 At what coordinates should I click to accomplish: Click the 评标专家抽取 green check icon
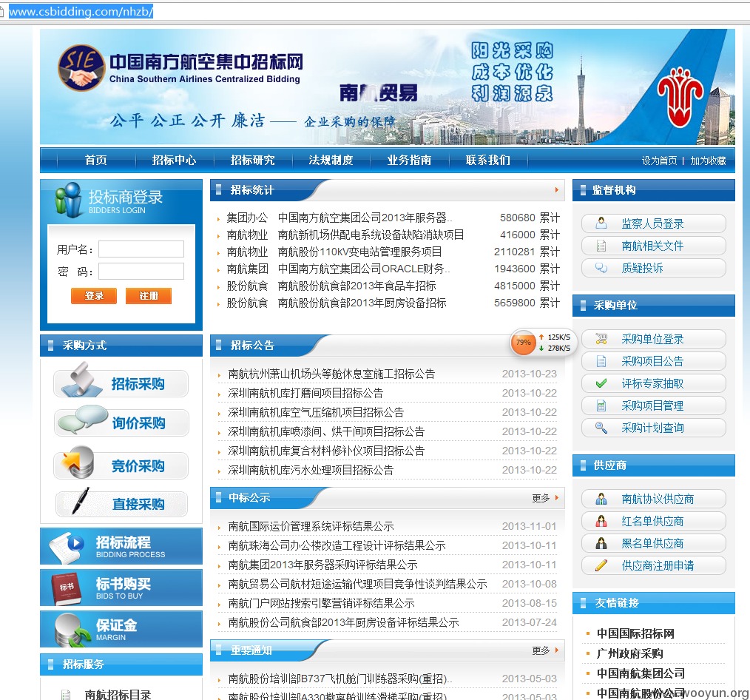pyautogui.click(x=601, y=383)
